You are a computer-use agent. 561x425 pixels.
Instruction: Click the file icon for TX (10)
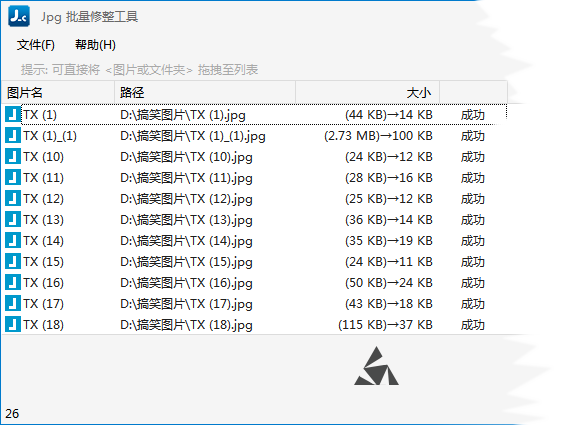[x=13, y=157]
